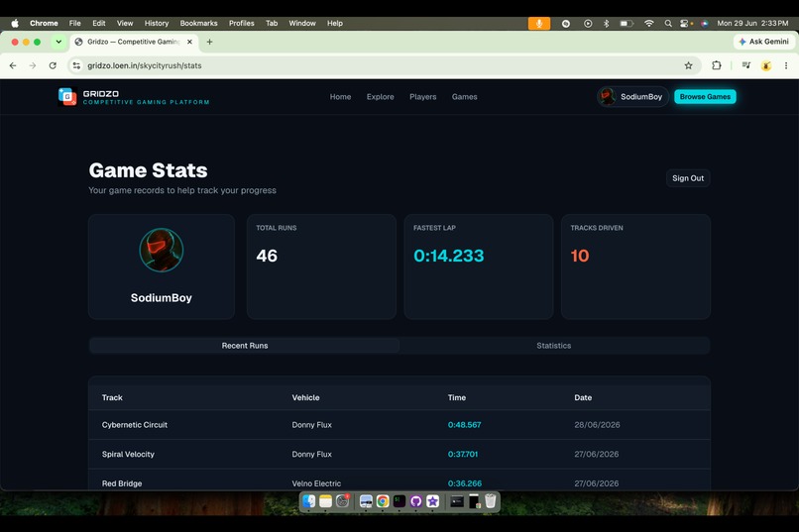Open Spotlight search
The width and height of the screenshot is (799, 532).
tap(668, 24)
